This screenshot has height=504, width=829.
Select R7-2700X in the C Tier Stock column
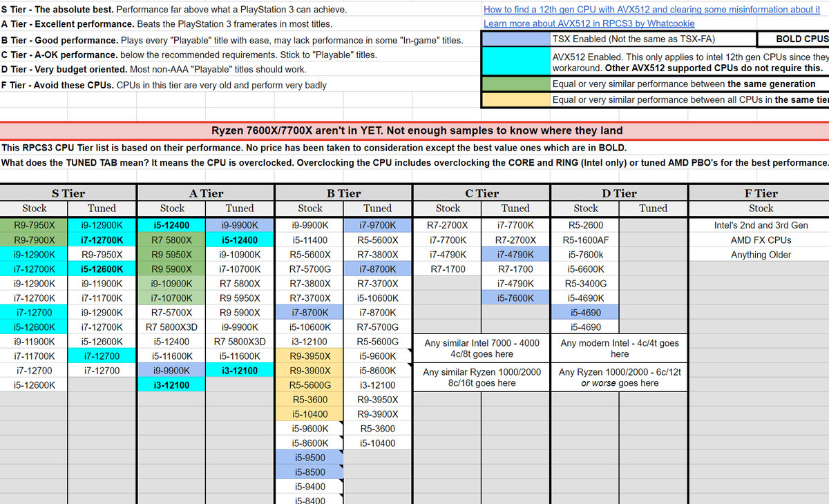pos(448,225)
